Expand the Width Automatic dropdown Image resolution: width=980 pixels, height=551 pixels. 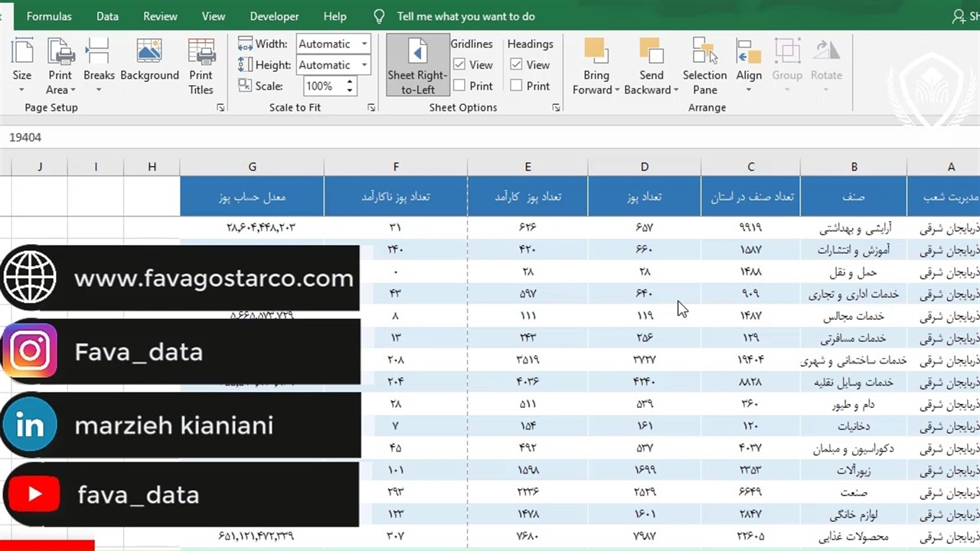point(364,44)
